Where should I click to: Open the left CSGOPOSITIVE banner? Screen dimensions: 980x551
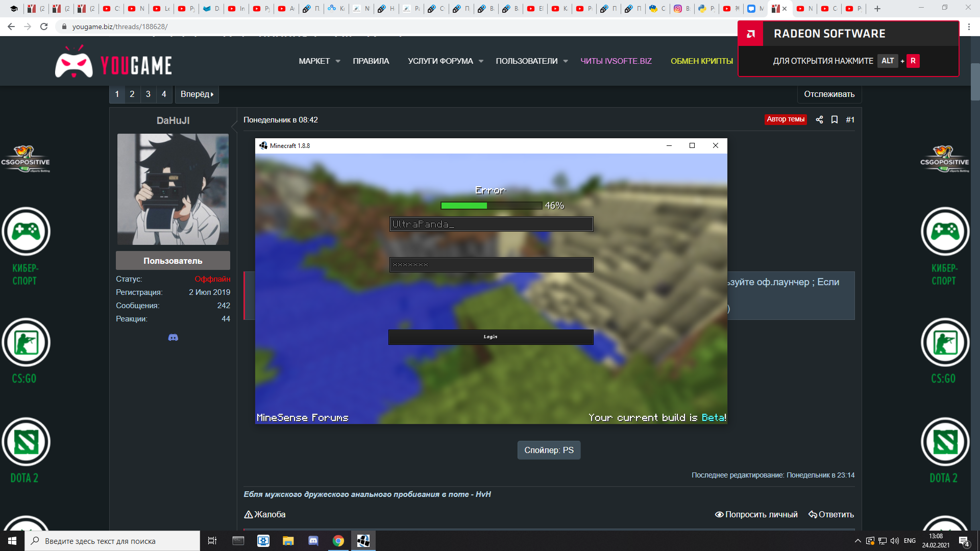pos(25,159)
